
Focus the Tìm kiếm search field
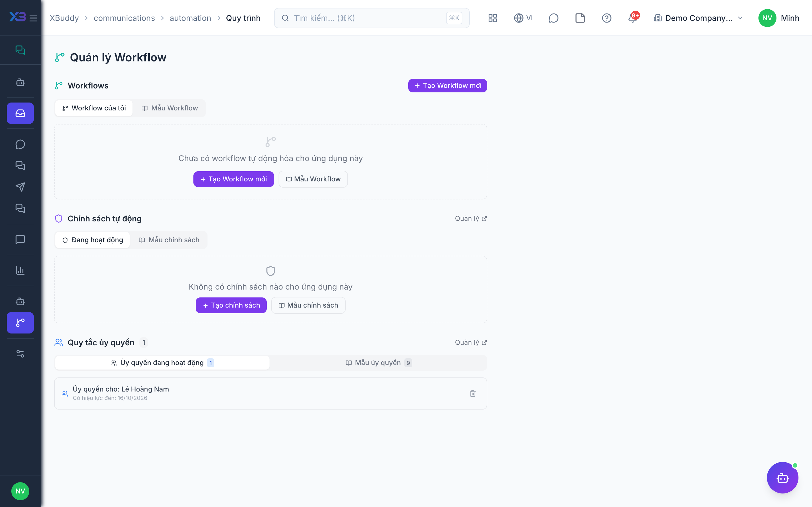click(x=371, y=18)
